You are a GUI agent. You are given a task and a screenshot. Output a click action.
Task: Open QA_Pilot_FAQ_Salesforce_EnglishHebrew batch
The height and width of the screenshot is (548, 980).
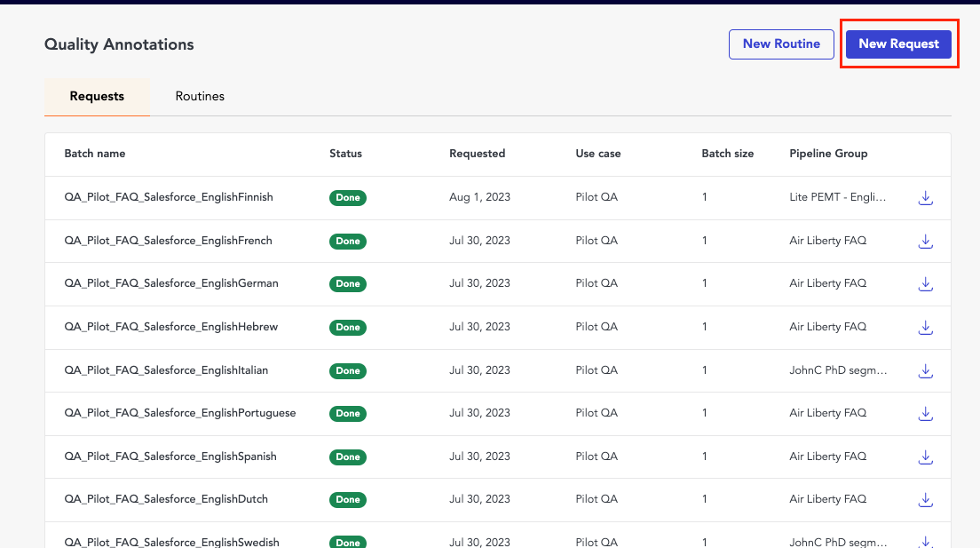171,327
